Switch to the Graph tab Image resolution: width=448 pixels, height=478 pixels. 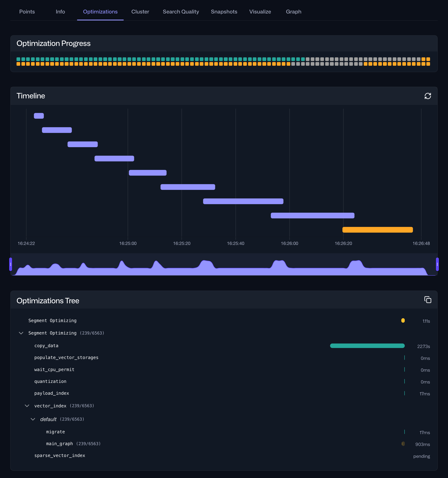tap(293, 12)
